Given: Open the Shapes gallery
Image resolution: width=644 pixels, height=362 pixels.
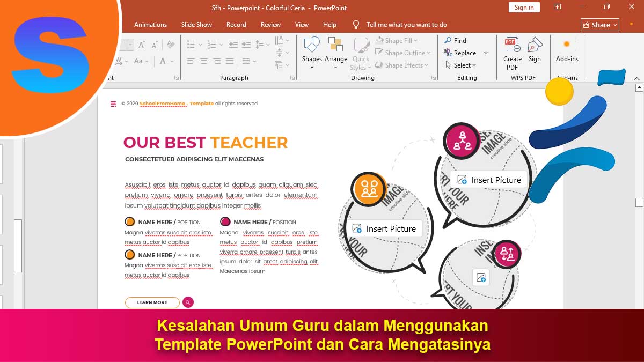Looking at the screenshot, I should 312,53.
